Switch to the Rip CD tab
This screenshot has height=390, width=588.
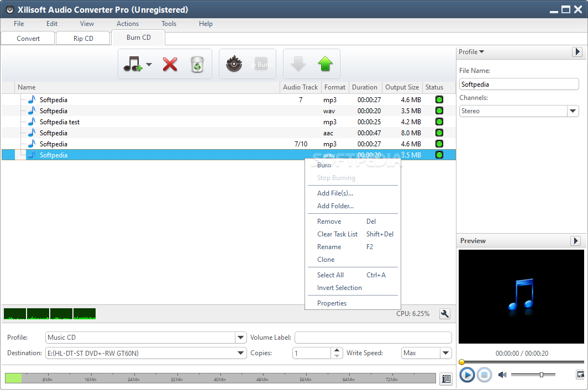83,38
